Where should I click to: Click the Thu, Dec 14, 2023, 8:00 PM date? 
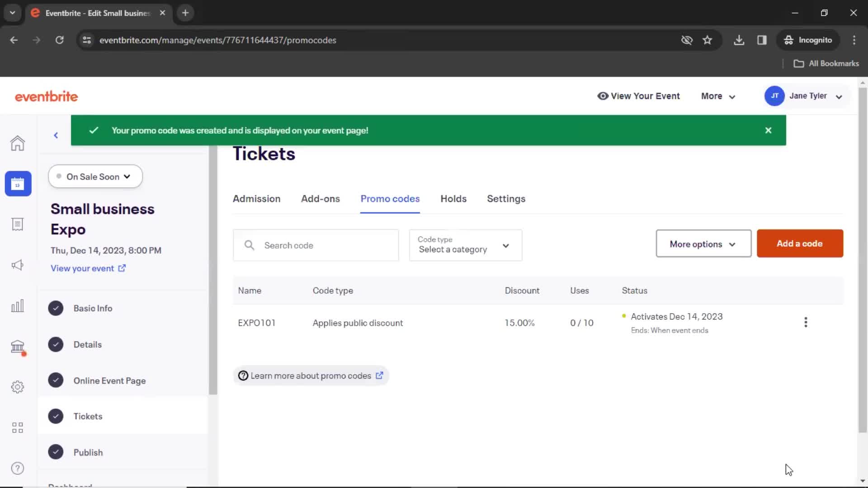[x=106, y=250]
